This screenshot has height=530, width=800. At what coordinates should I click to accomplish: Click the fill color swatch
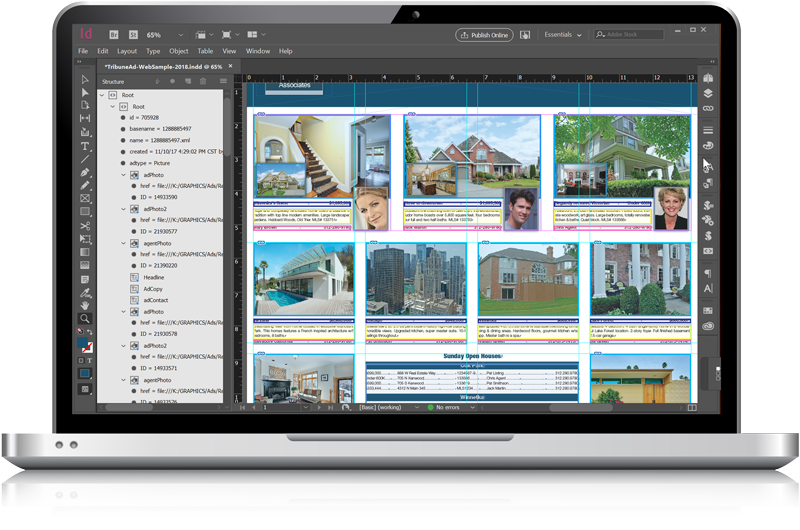point(82,343)
